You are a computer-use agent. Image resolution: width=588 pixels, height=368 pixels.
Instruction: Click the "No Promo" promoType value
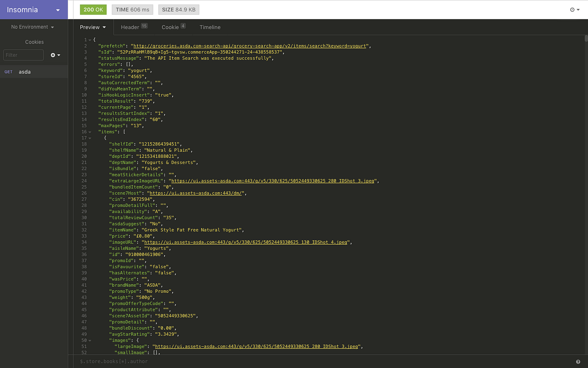click(x=157, y=291)
